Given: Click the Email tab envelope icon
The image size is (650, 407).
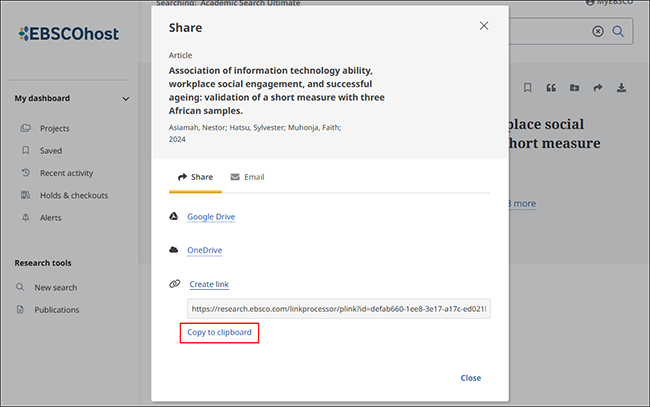Looking at the screenshot, I should (235, 177).
